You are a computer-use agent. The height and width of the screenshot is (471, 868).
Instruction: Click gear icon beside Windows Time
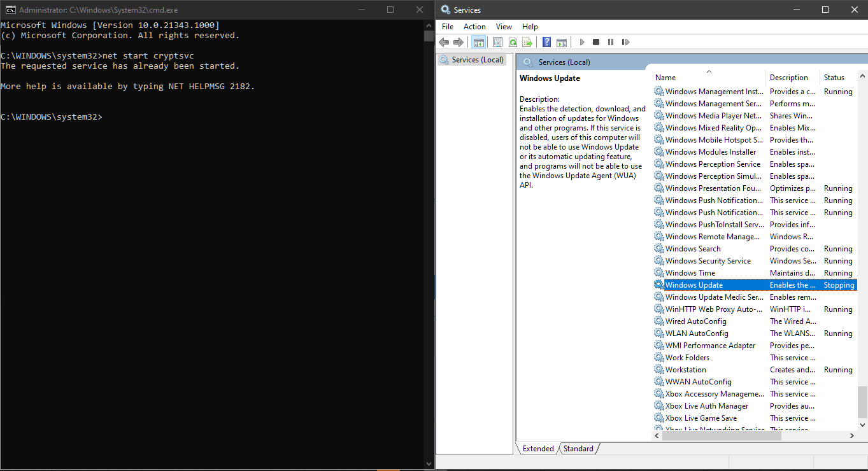click(x=658, y=273)
